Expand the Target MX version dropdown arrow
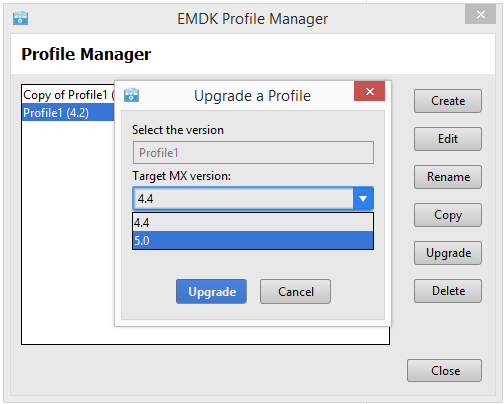Viewport: 504px width, 404px height. point(363,199)
